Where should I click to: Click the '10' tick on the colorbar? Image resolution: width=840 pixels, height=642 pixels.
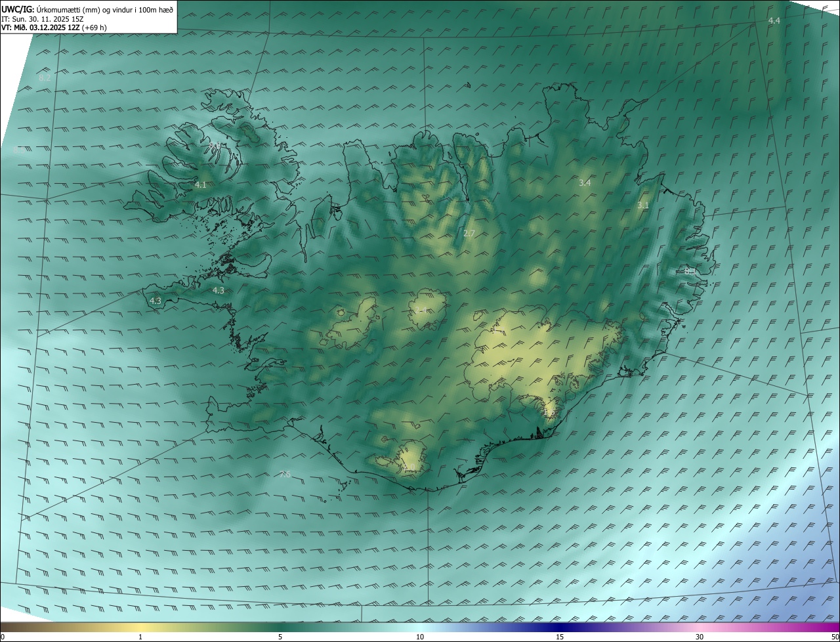420,637
